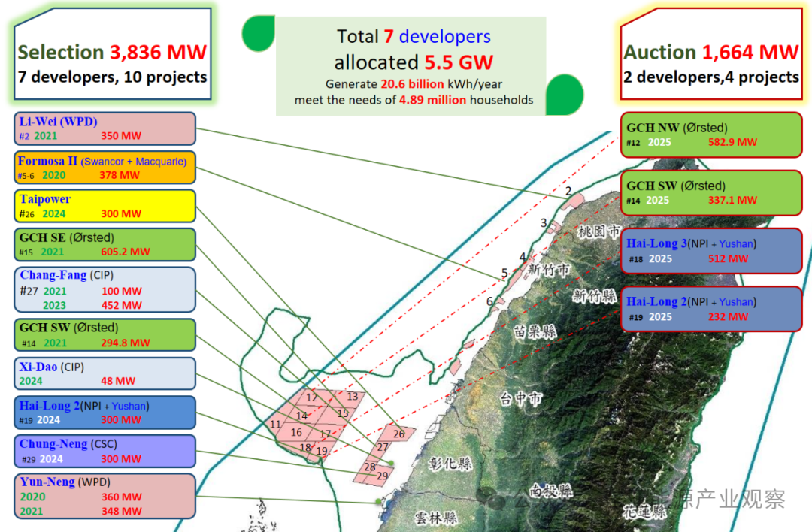812x532 pixels.
Task: Click the Yun-Neng (WPD) project card
Action: (105, 496)
